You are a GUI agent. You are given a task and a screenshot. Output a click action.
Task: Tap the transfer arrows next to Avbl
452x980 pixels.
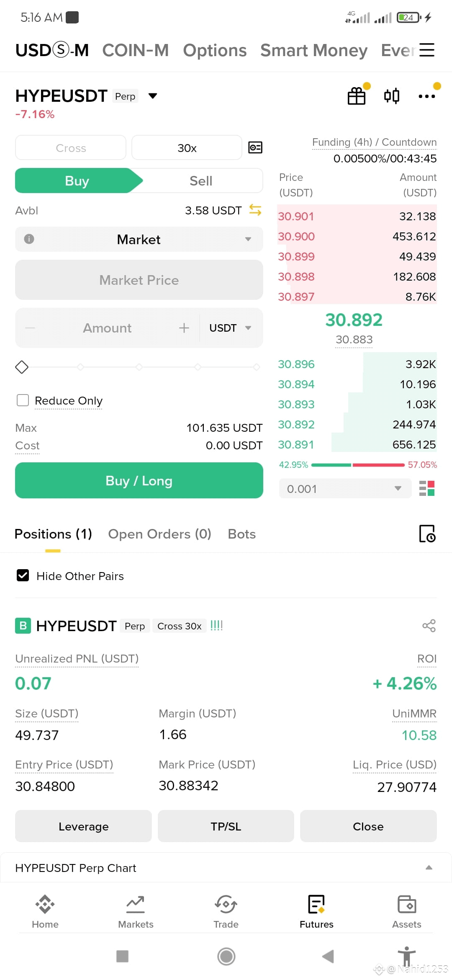click(x=255, y=210)
